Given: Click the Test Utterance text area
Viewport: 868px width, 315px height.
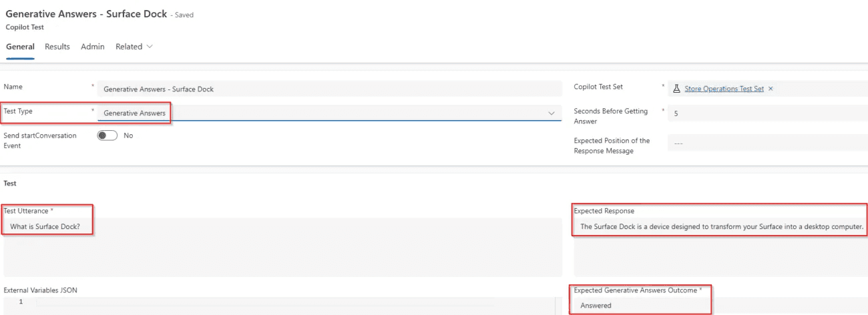Looking at the screenshot, I should tap(282, 247).
